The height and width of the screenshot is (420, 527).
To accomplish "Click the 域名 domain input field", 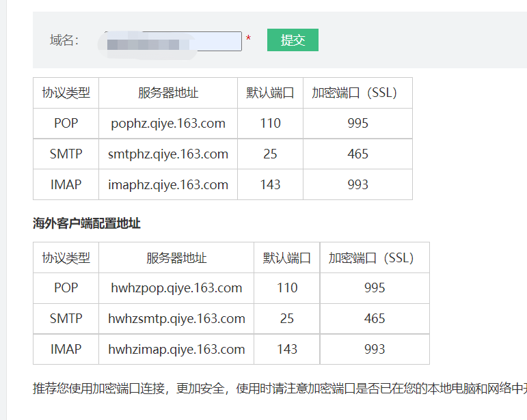I will click(x=173, y=41).
